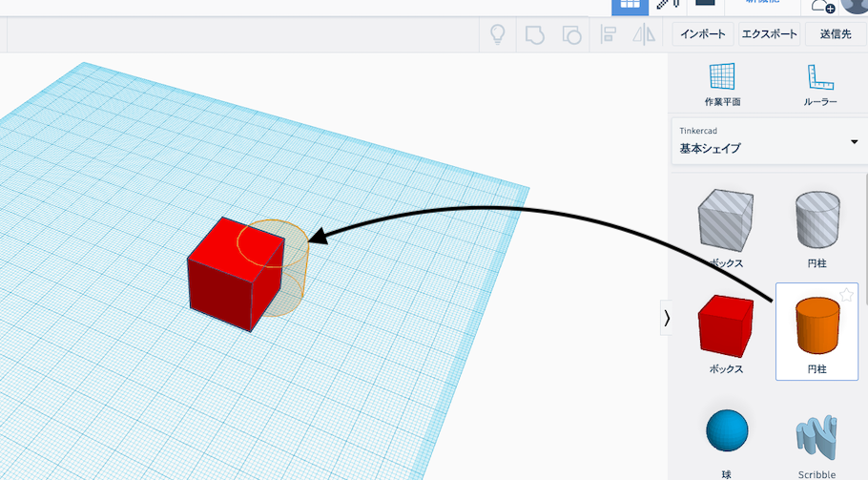Open the blocks pickaxe view icon
Viewport: 868px width, 480px height.
point(666,4)
